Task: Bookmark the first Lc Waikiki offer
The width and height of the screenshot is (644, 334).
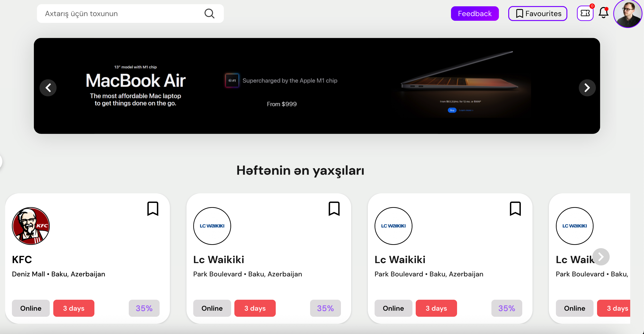Action: click(x=334, y=209)
